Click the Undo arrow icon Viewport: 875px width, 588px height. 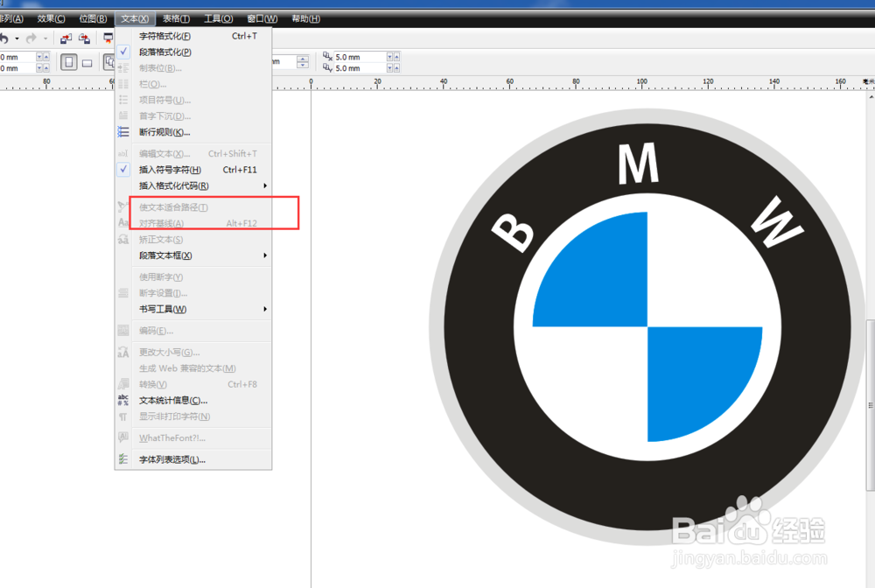pyautogui.click(x=3, y=38)
